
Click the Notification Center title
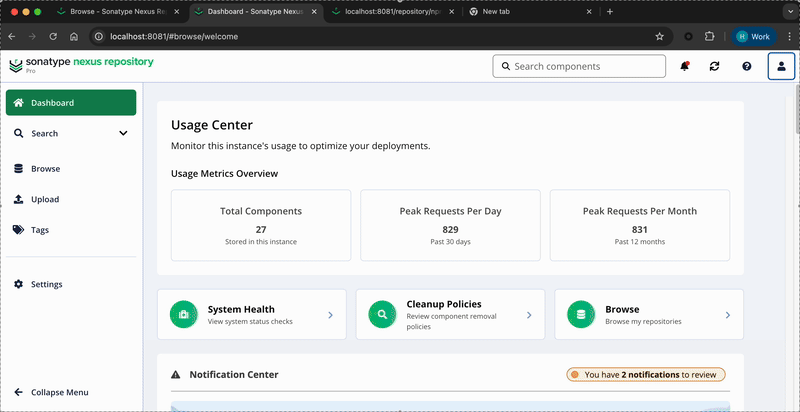pos(234,375)
